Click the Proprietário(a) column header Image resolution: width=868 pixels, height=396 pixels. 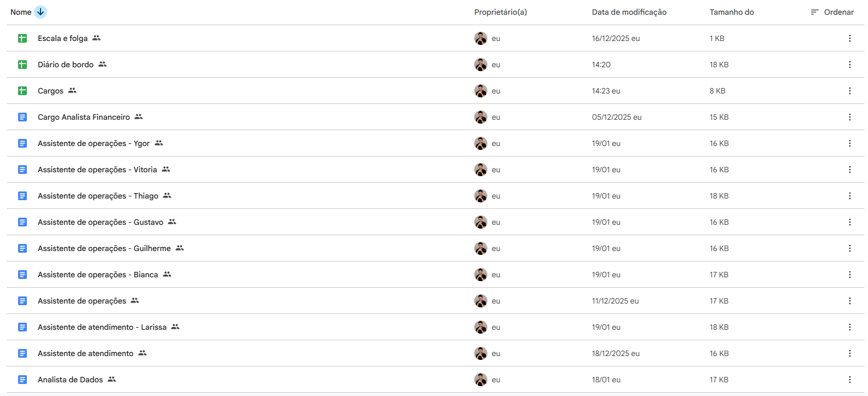(500, 12)
